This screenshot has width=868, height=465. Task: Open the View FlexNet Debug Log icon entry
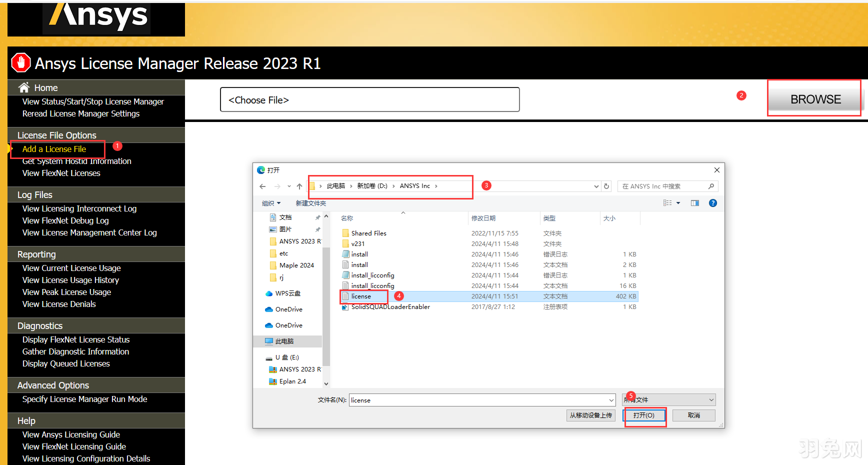pyautogui.click(x=65, y=220)
